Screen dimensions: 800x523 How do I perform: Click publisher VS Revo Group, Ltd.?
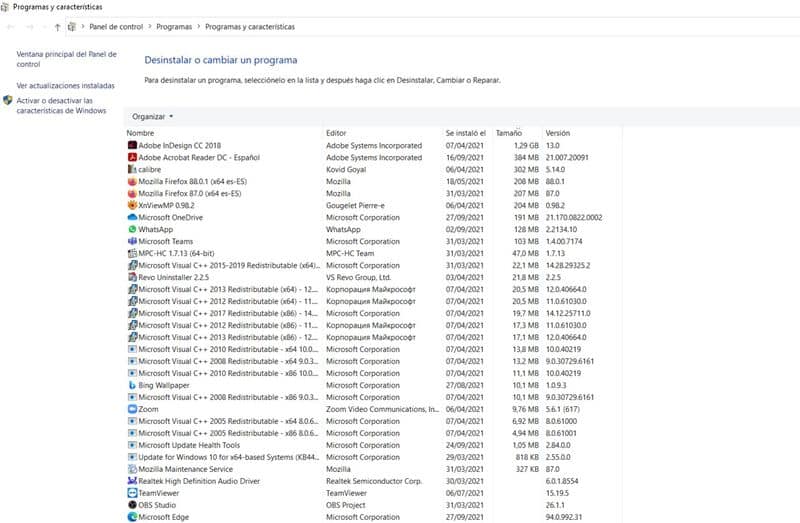(358, 277)
